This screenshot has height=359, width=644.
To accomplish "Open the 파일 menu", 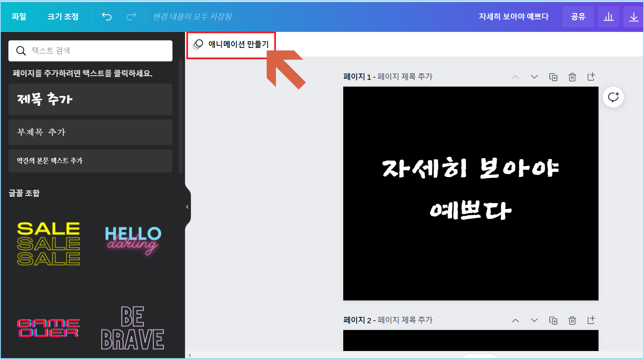I will (19, 16).
